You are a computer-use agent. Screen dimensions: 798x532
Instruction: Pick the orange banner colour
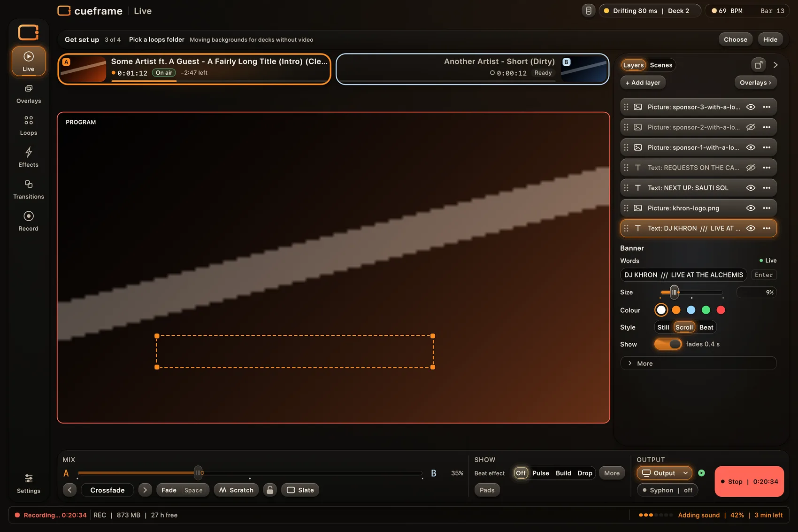(x=676, y=310)
